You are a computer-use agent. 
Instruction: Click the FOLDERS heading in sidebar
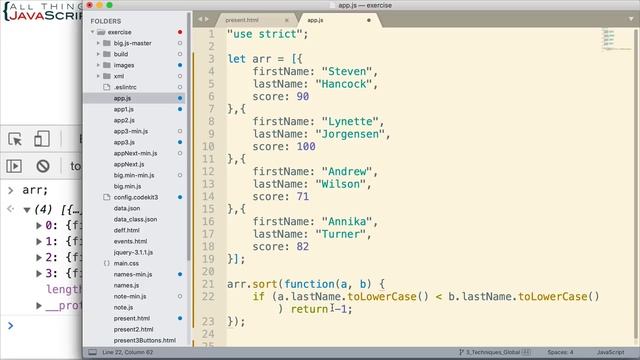pos(106,21)
